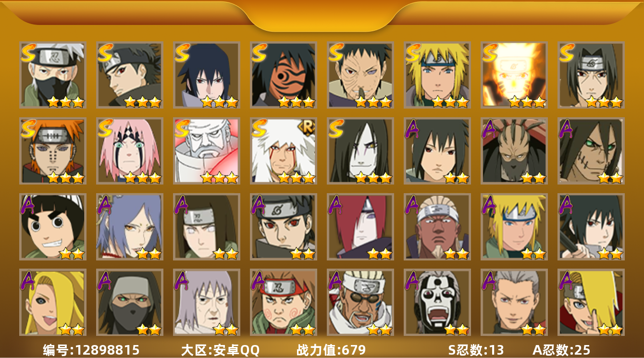This screenshot has width=644, height=358.
Task: Click the orange spiral mask character
Action: pyautogui.click(x=284, y=75)
